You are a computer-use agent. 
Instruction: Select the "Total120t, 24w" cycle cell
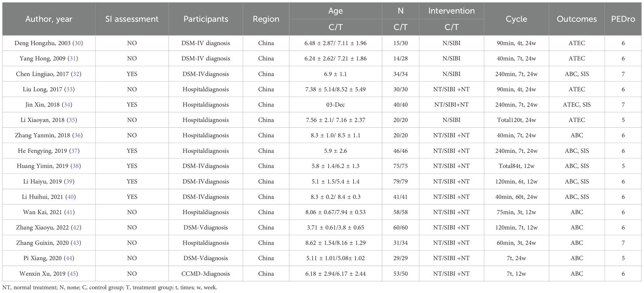[x=516, y=120]
